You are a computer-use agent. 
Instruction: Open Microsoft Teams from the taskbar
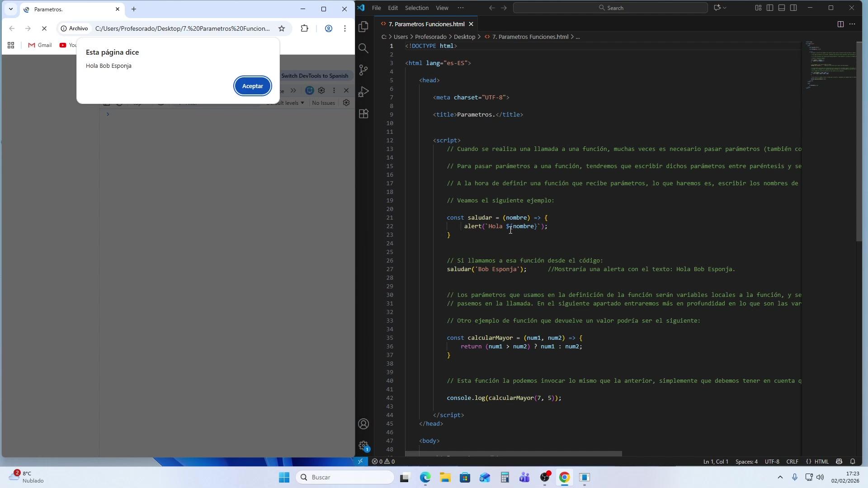tap(524, 477)
